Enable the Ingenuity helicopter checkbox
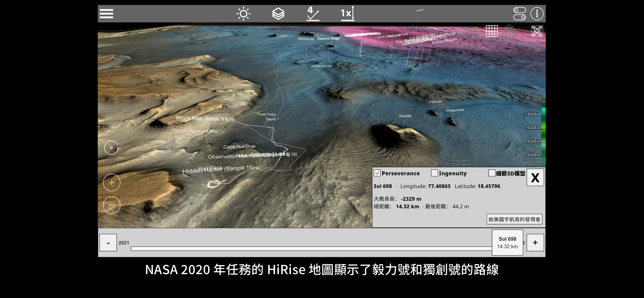644x298 pixels. [x=434, y=173]
